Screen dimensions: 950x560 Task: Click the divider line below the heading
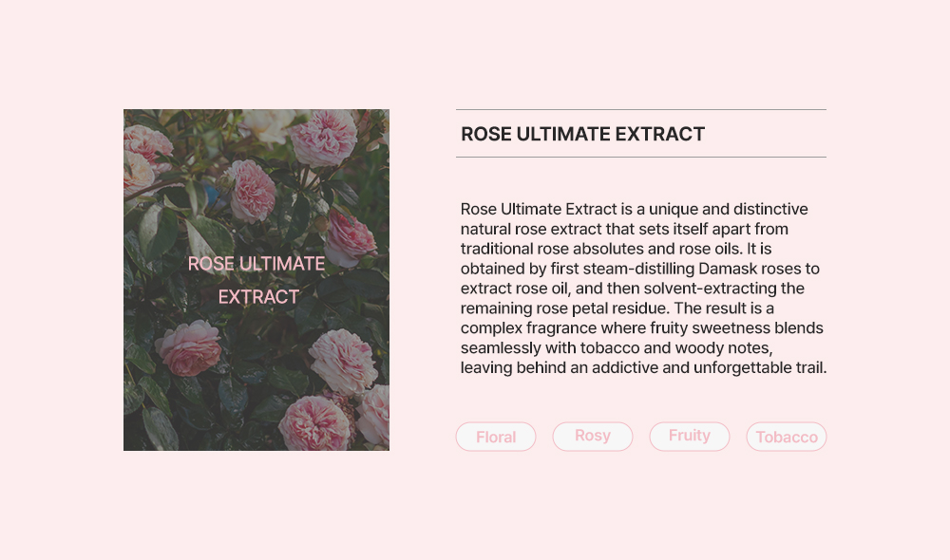[x=641, y=158]
